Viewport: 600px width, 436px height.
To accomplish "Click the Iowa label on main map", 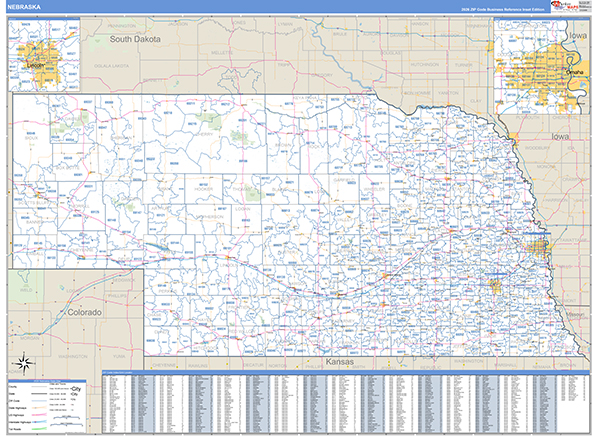I will pyautogui.click(x=560, y=136).
